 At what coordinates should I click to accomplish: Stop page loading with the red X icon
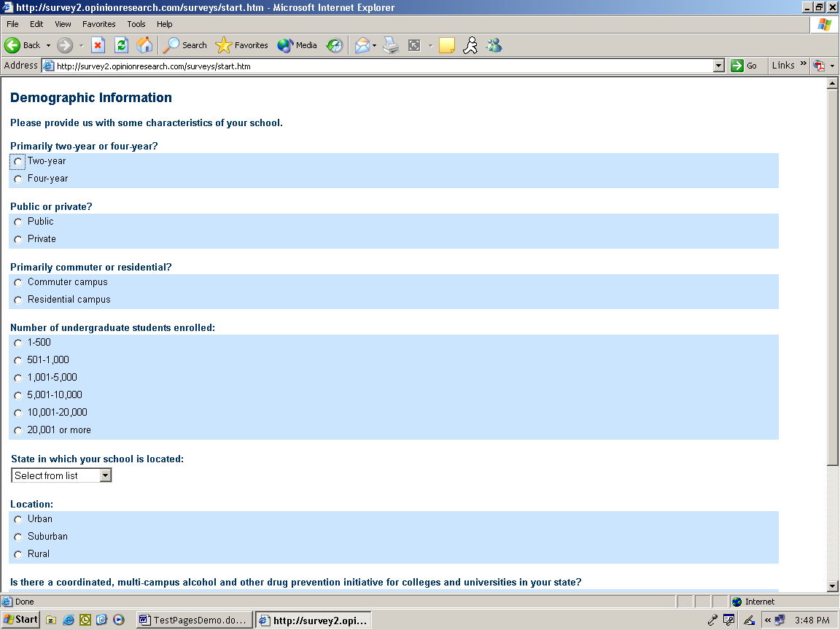point(98,45)
